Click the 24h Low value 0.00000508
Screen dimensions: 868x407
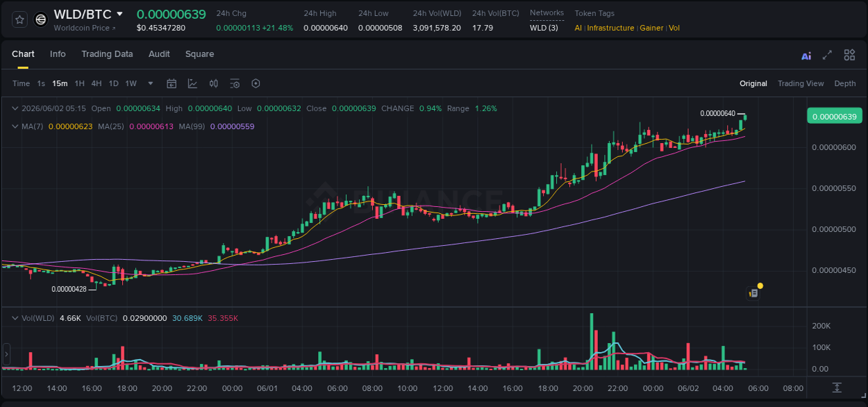(x=380, y=28)
